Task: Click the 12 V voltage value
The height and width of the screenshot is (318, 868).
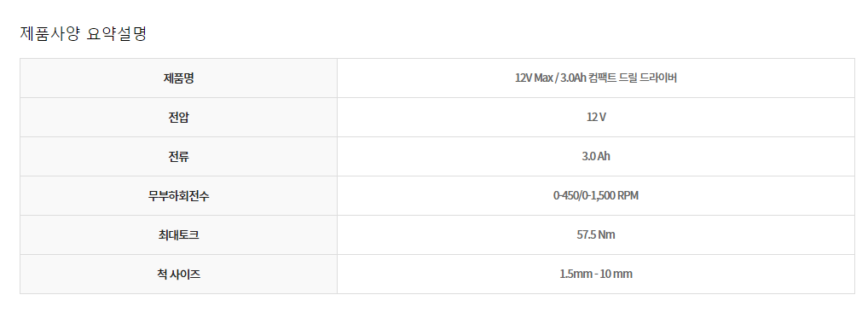Action: pos(596,118)
